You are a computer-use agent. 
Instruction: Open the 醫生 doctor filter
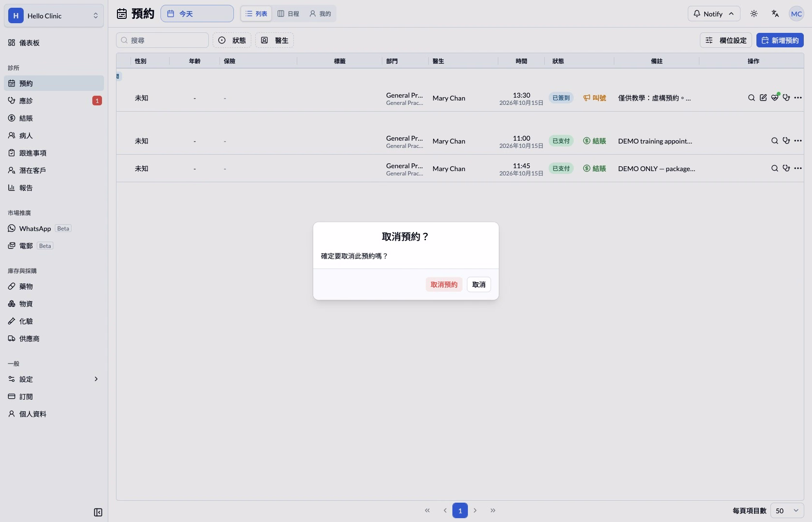tap(275, 40)
